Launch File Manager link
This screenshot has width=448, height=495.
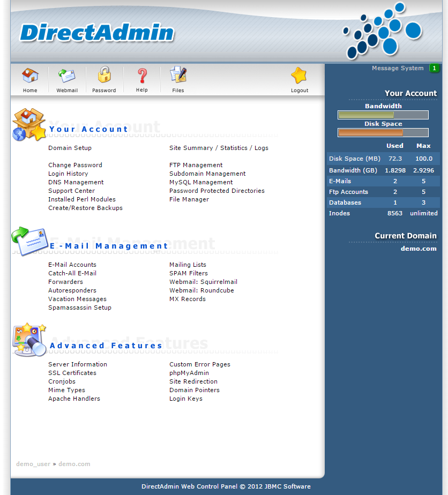click(189, 199)
